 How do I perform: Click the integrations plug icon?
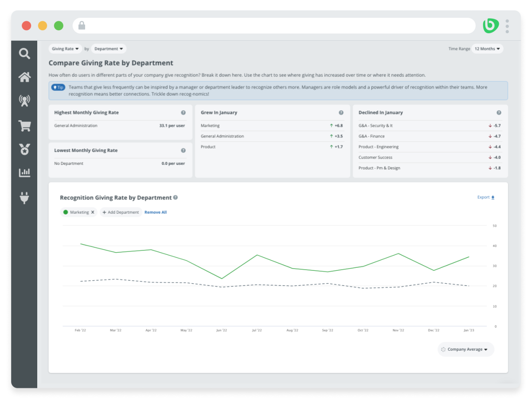(24, 198)
